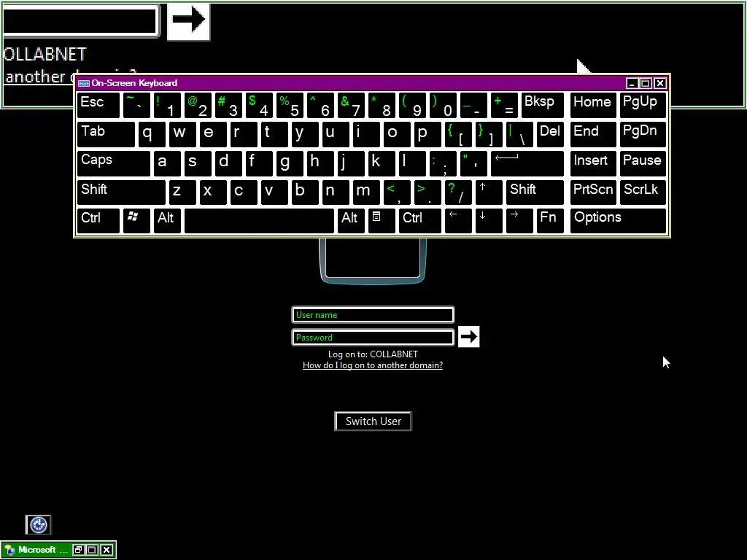Toggle the right Shift key
This screenshot has width=747, height=560.
click(x=535, y=192)
